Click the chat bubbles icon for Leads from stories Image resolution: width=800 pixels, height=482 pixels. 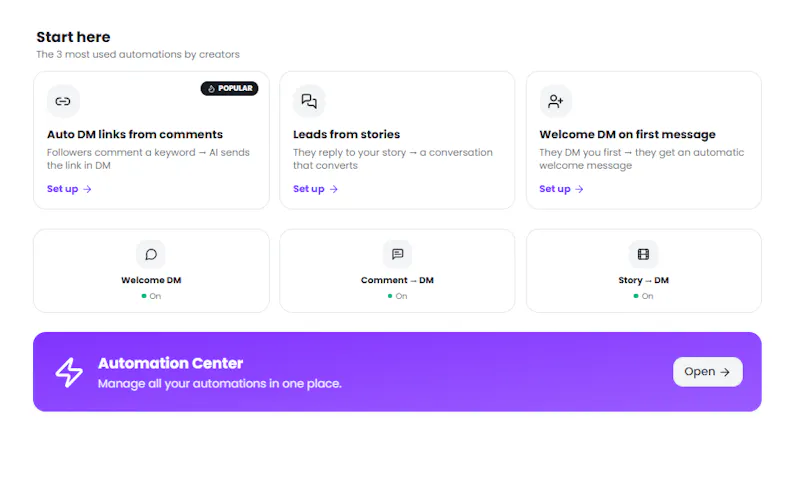coord(309,101)
